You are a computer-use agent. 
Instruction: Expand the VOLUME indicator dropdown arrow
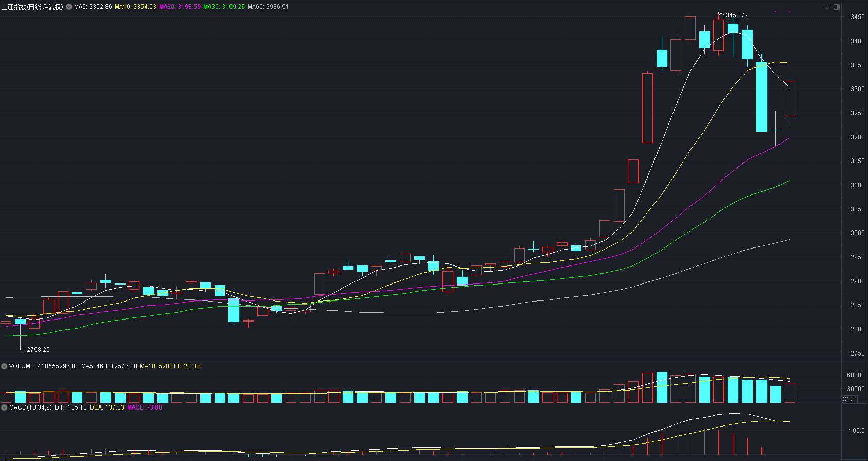click(4, 366)
